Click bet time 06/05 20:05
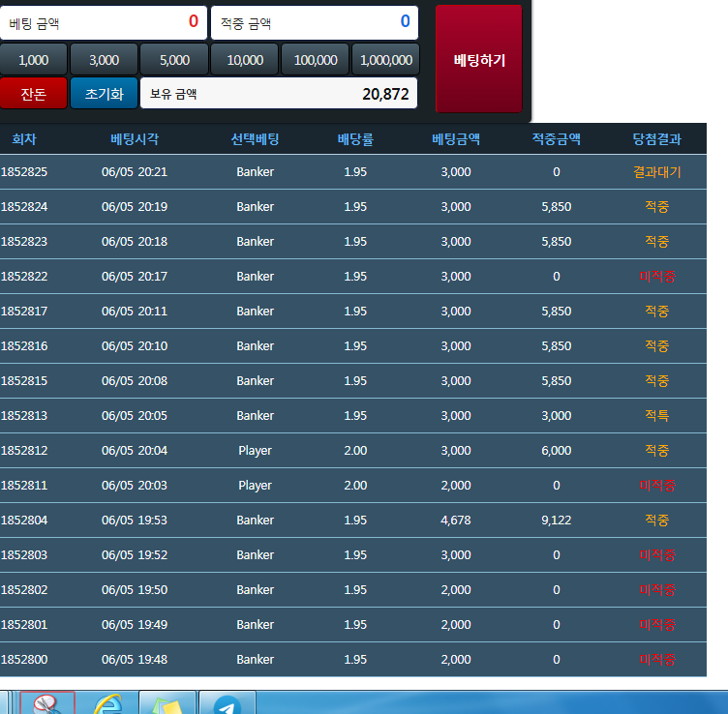The width and height of the screenshot is (728, 714). 135,415
